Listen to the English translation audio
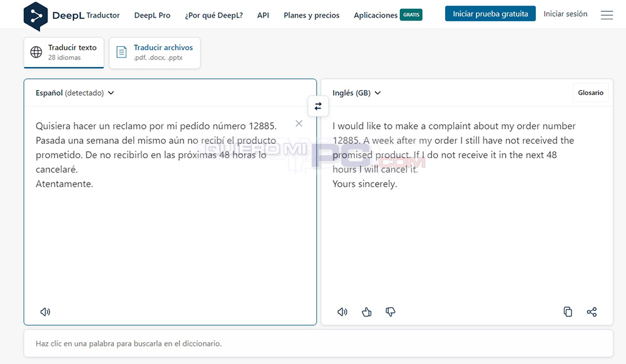 [342, 311]
